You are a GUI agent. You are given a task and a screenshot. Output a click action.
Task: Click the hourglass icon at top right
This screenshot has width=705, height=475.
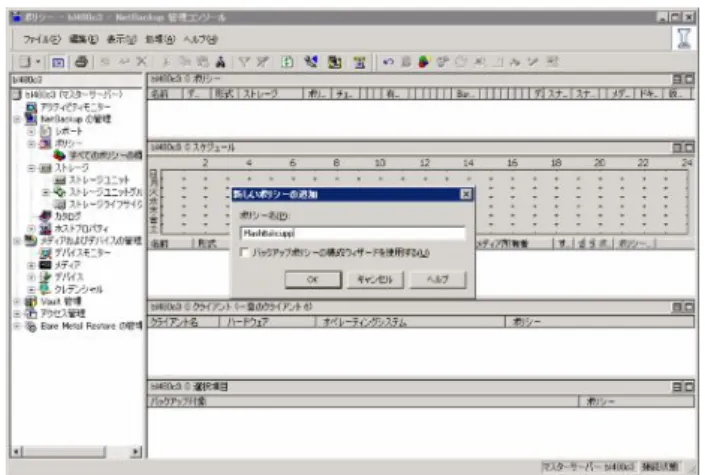(x=684, y=38)
